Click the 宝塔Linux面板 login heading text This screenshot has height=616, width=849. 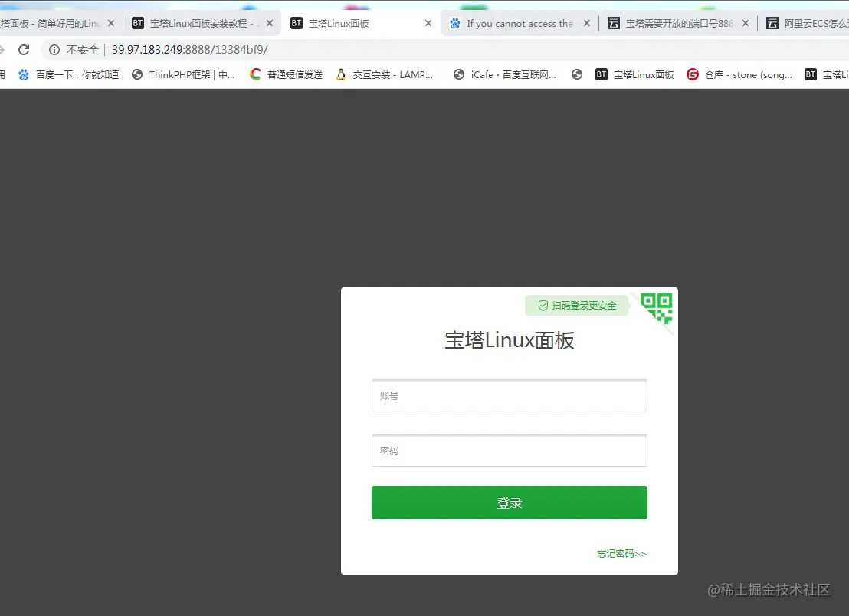tap(509, 340)
